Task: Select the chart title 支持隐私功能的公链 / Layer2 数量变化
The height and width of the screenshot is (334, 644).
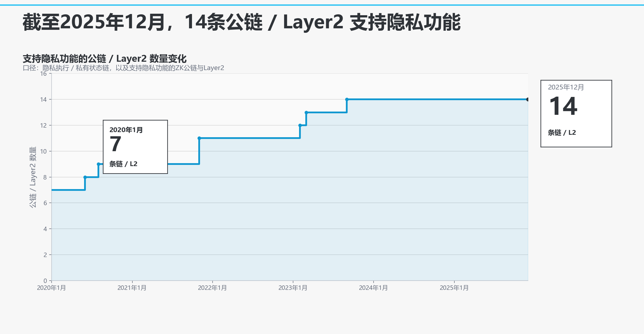Action: 105,58
